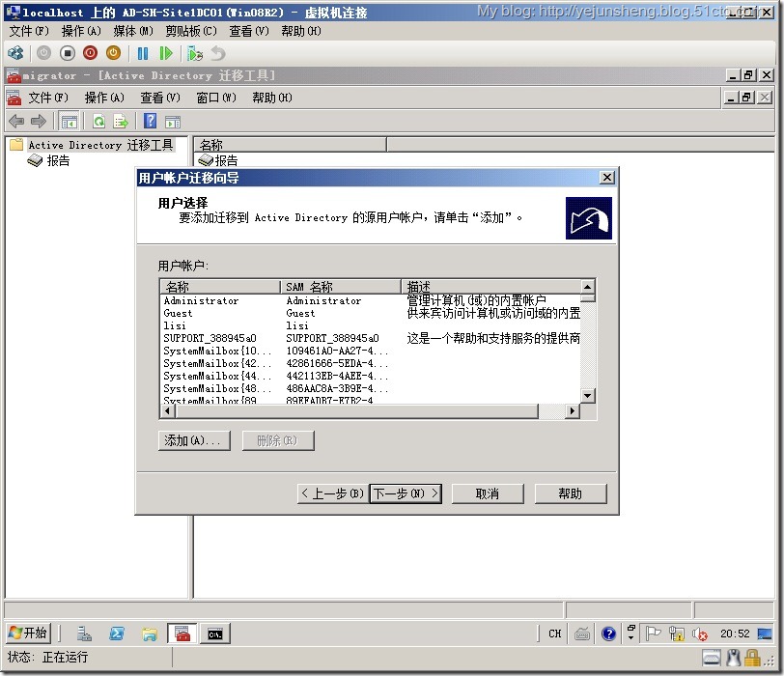The height and width of the screenshot is (676, 784).
Task: Select SystemMailbox{44... account row
Action: point(370,376)
